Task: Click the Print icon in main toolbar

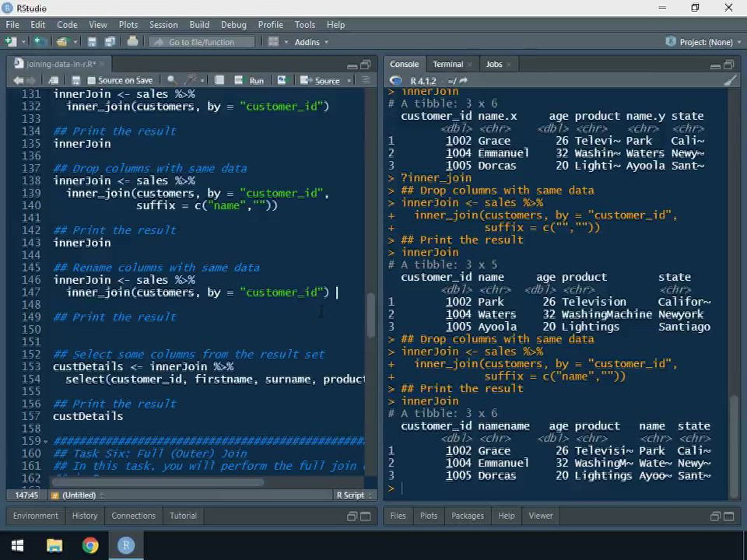Action: pyautogui.click(x=132, y=42)
